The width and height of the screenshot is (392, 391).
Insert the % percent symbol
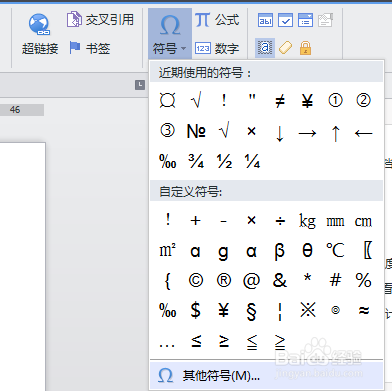(x=363, y=280)
